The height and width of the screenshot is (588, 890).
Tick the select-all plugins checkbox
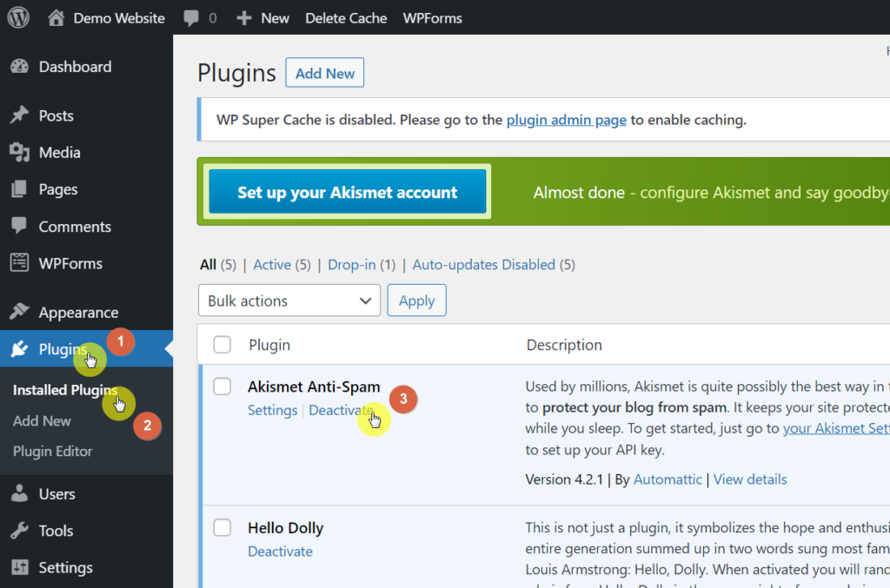tap(222, 344)
